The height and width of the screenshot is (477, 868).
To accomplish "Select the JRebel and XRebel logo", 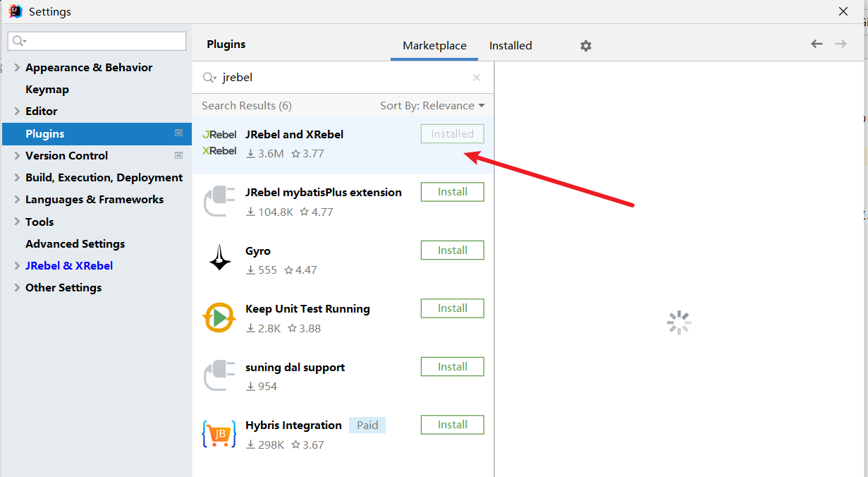I will coord(219,143).
